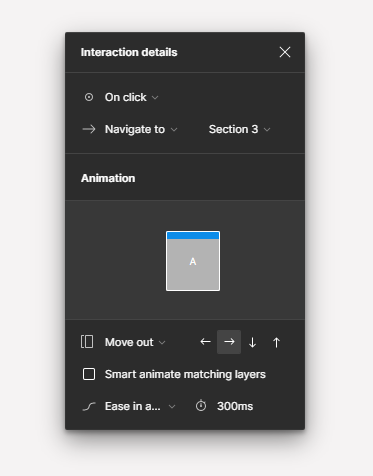Pick the up direction arrow

(276, 342)
